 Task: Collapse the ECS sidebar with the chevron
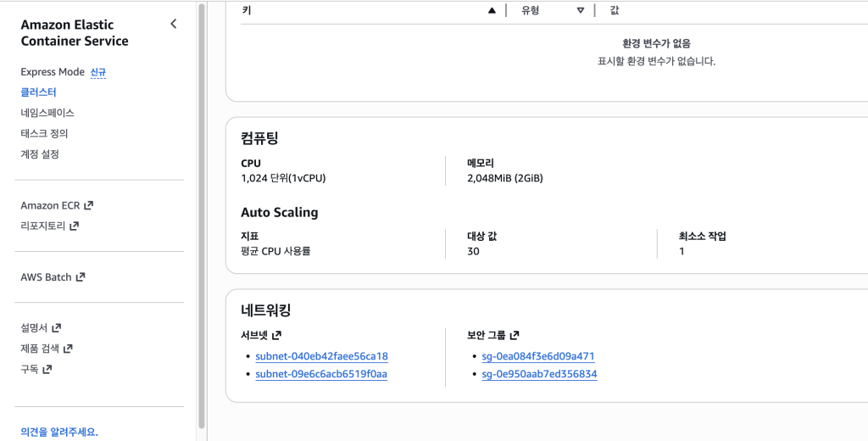tap(173, 24)
